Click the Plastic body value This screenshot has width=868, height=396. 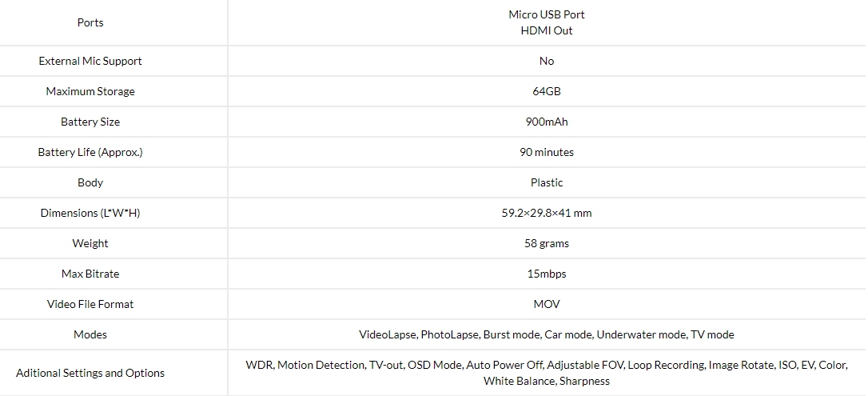click(547, 182)
